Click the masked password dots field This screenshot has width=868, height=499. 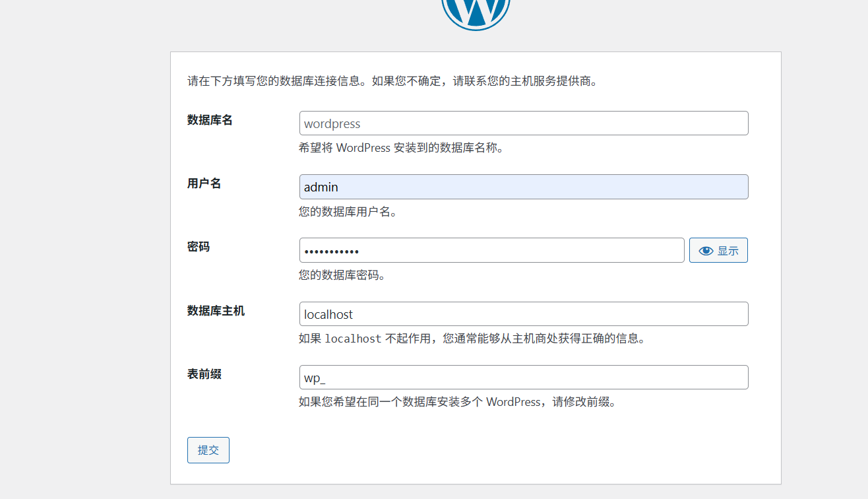coord(491,250)
